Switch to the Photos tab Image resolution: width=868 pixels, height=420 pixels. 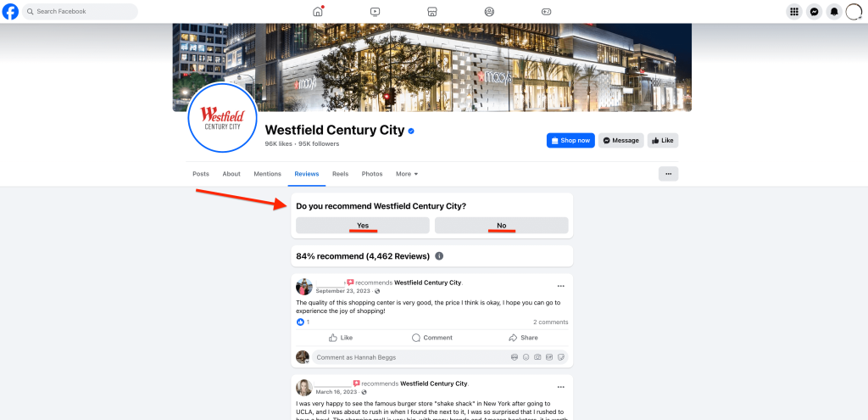click(x=372, y=174)
